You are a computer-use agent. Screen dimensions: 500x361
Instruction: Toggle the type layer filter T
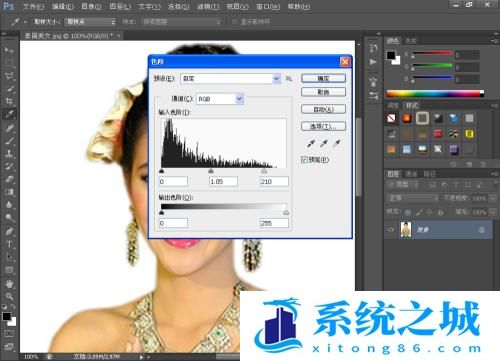456,185
